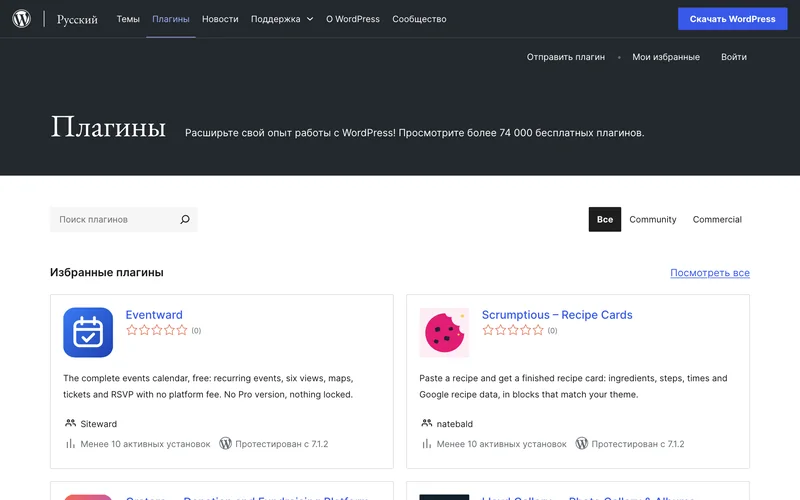The height and width of the screenshot is (500, 800).
Task: Click the Избранные плагины heading
Action: pos(107,272)
